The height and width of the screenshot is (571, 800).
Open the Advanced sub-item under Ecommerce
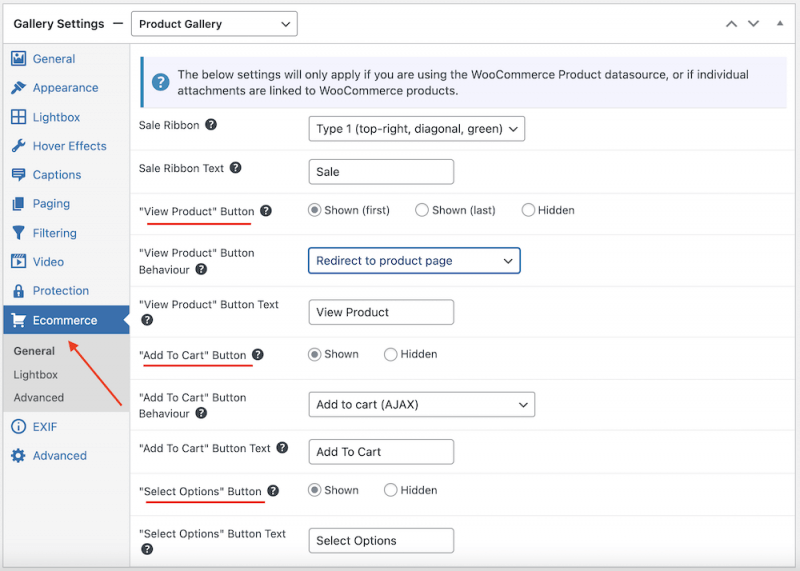[39, 398]
